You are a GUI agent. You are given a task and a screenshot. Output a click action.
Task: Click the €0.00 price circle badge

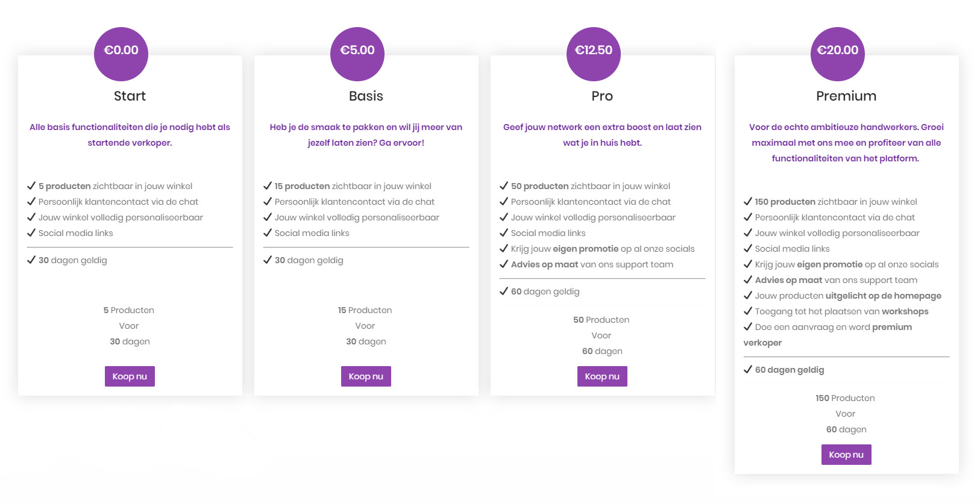[121, 54]
